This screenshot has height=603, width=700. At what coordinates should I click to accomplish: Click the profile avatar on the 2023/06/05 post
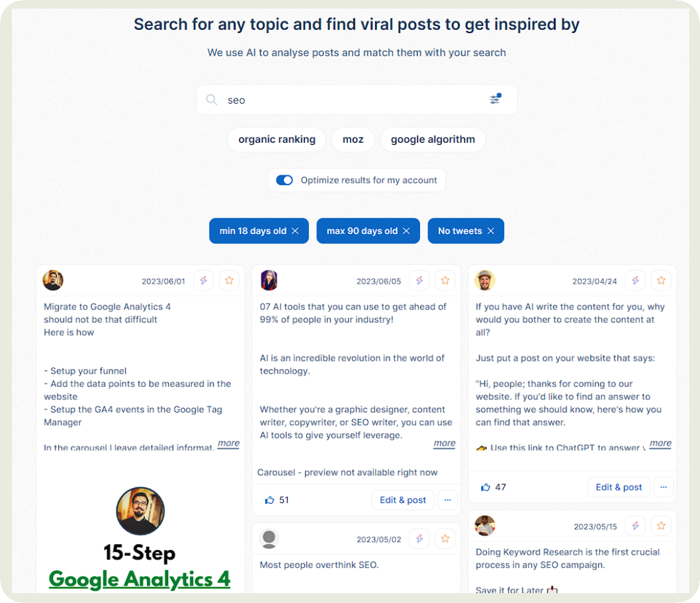(x=269, y=280)
